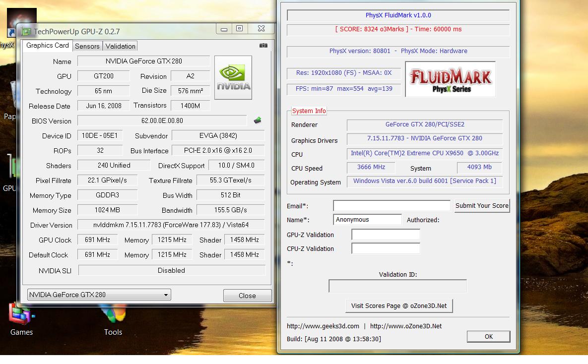Click the Revision value A2
The width and height of the screenshot is (588, 364).
[190, 76]
